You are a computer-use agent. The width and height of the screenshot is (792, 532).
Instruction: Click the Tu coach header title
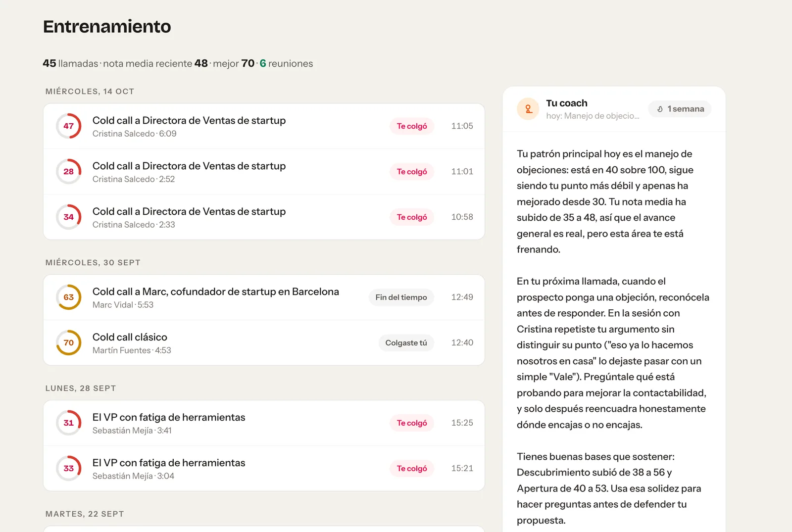[567, 103]
